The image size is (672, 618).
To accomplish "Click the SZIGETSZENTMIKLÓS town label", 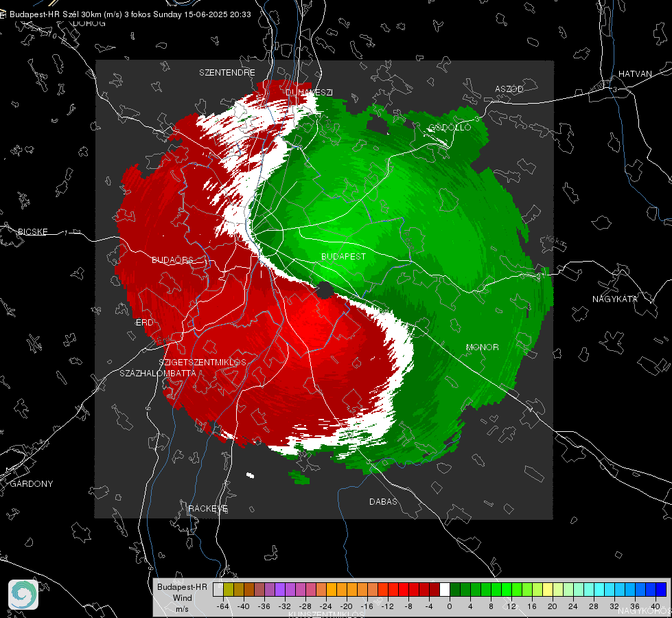I will tap(202, 363).
